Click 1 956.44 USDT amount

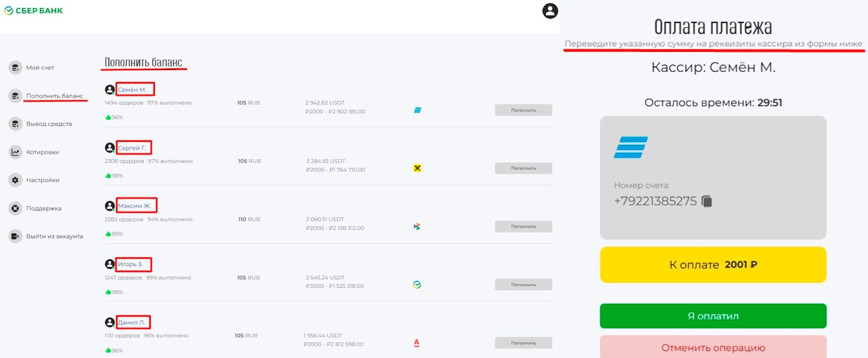pos(323,336)
